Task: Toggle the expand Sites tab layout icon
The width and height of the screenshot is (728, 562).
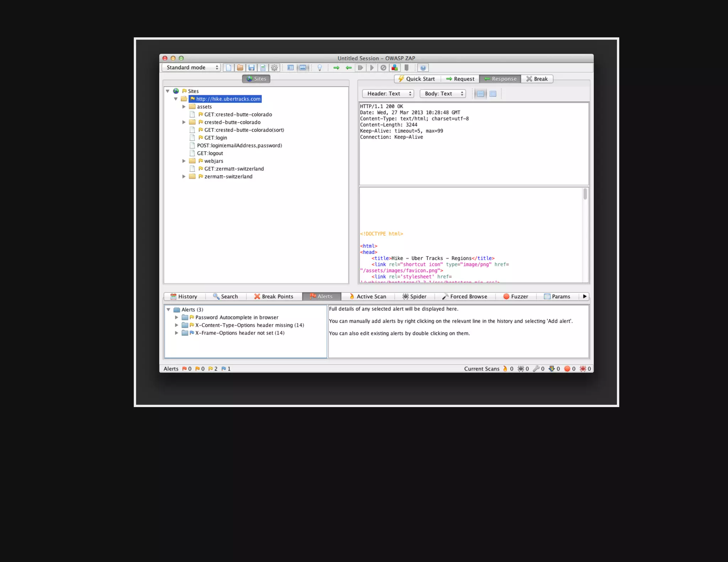Action: pyautogui.click(x=290, y=67)
